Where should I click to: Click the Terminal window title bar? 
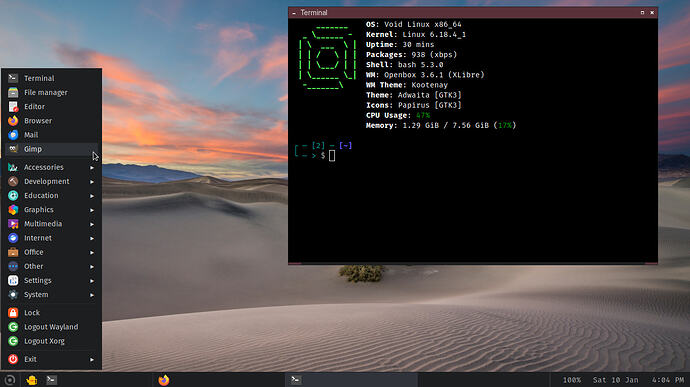pos(473,13)
